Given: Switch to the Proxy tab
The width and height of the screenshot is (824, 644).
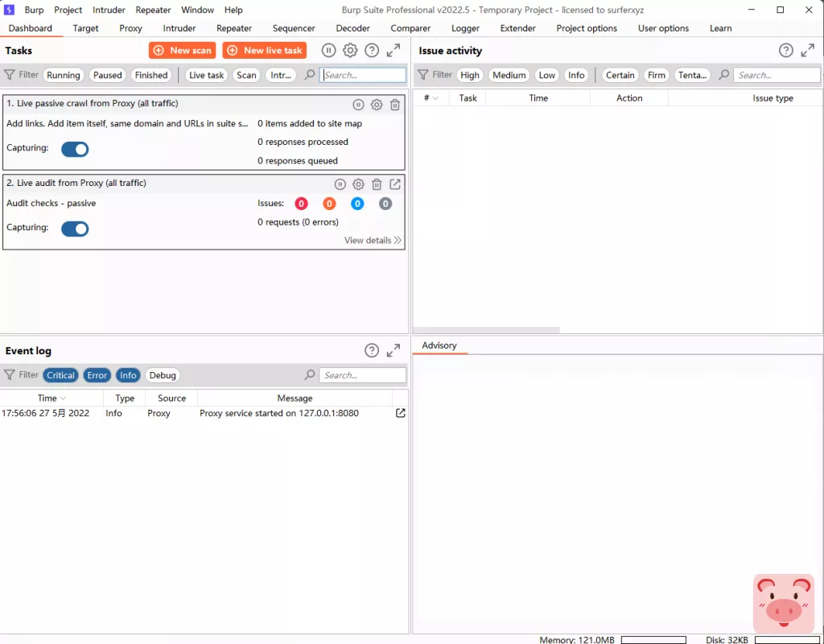Looking at the screenshot, I should click(130, 27).
